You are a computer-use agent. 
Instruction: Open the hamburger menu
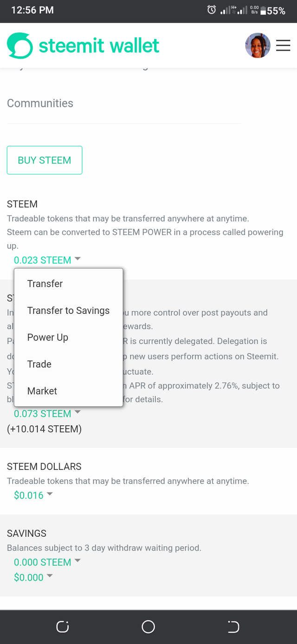point(283,46)
